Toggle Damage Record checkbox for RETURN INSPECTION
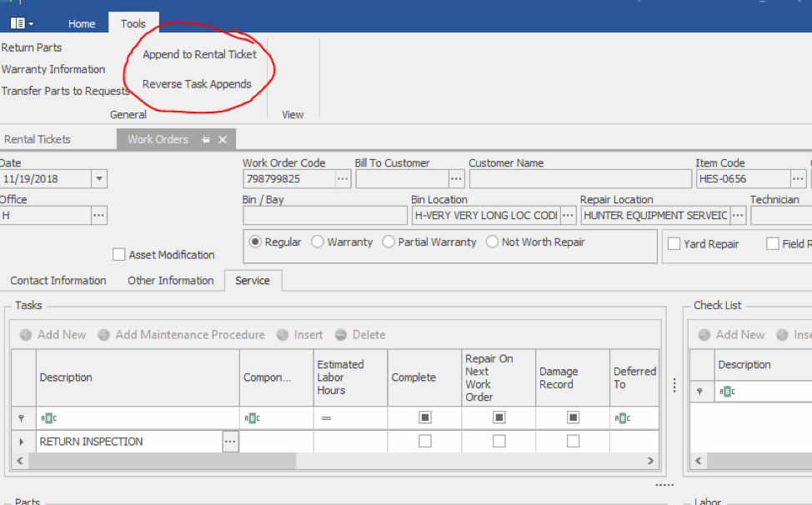812x505 pixels. click(x=573, y=441)
